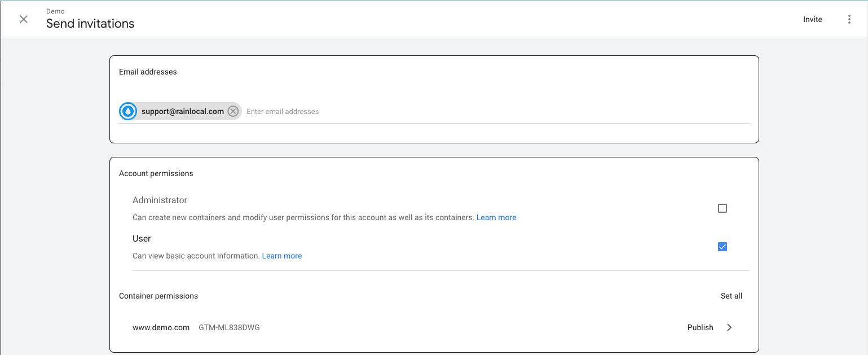Open Learn more link for Administrator
Image resolution: width=868 pixels, height=355 pixels.
pos(496,217)
